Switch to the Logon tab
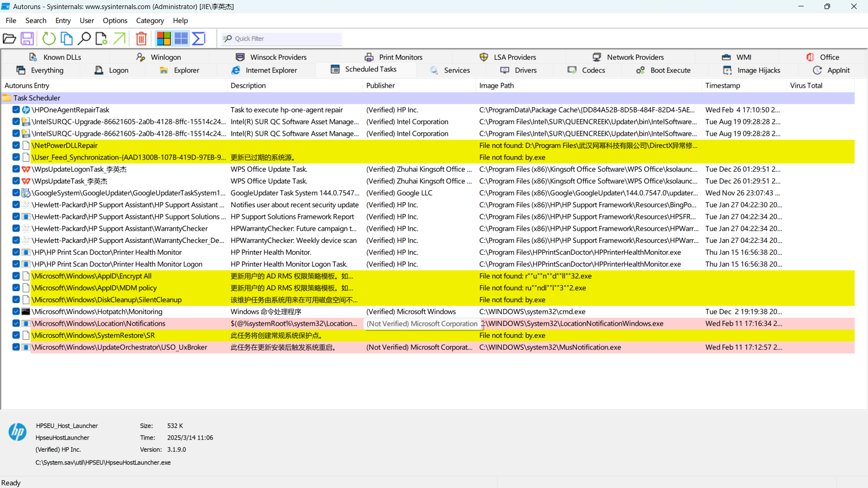Viewport: 868px width, 488px height. pos(112,70)
